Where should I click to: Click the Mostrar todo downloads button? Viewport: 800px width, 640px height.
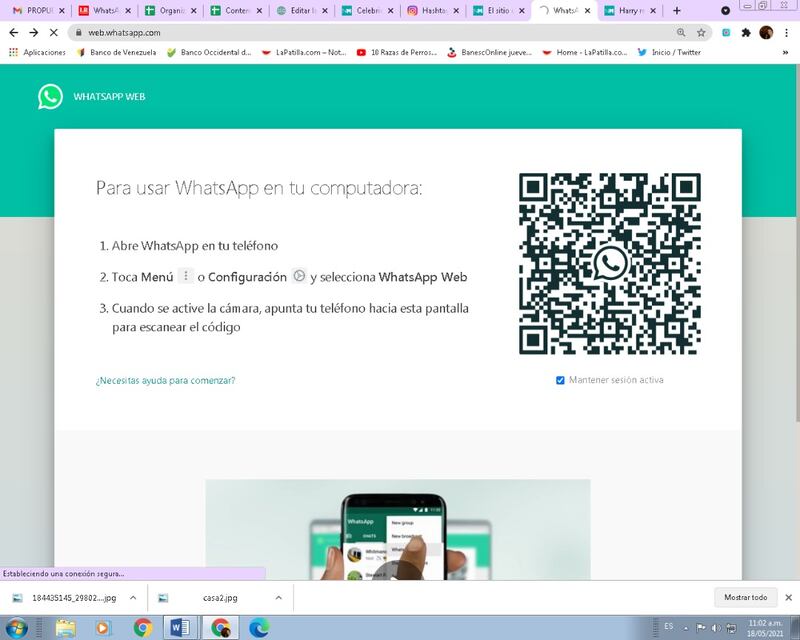pyautogui.click(x=745, y=597)
